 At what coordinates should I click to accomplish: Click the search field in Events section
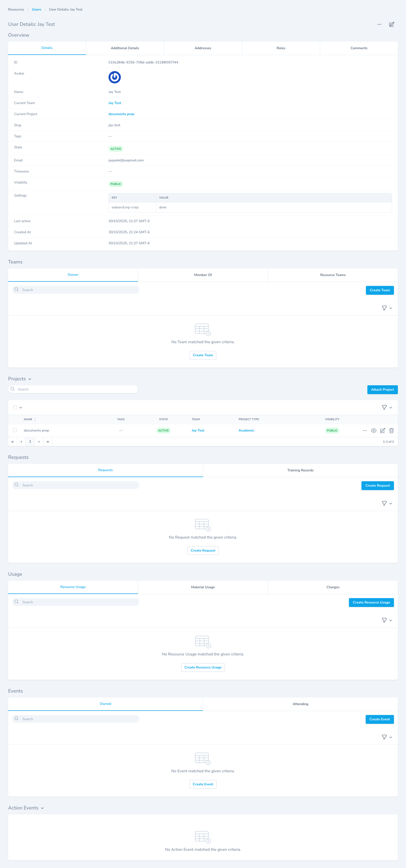click(75, 719)
